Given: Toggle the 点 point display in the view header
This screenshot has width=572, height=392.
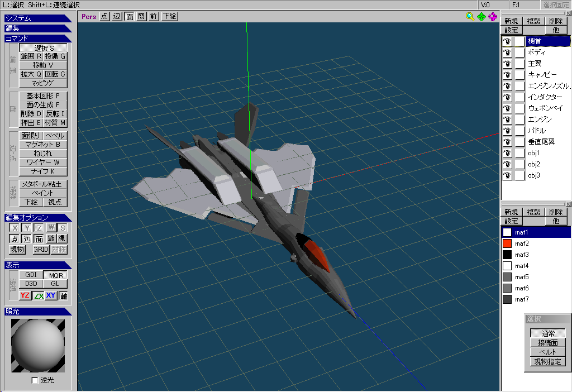Looking at the screenshot, I should 104,16.
